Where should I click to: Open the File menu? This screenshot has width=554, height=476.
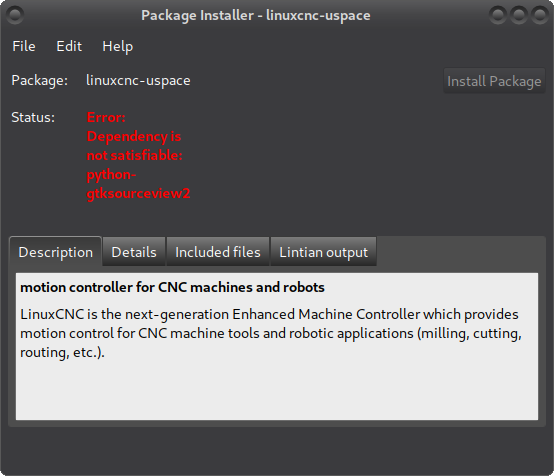point(24,46)
